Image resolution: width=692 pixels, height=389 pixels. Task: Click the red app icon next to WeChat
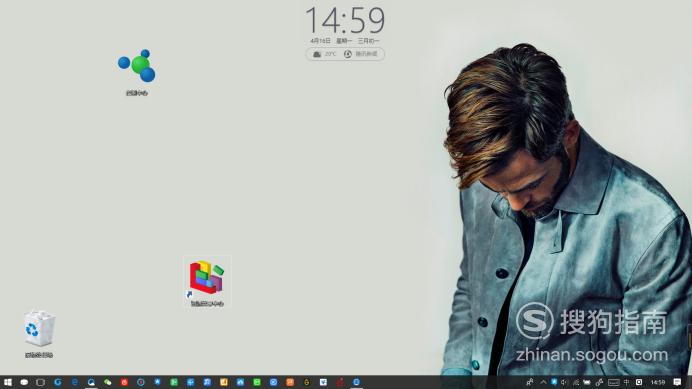[124, 382]
